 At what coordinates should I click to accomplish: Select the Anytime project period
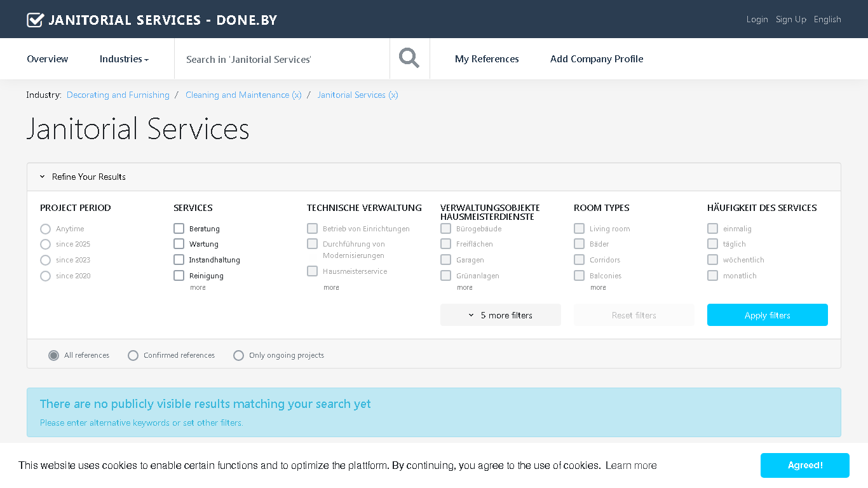(x=45, y=229)
